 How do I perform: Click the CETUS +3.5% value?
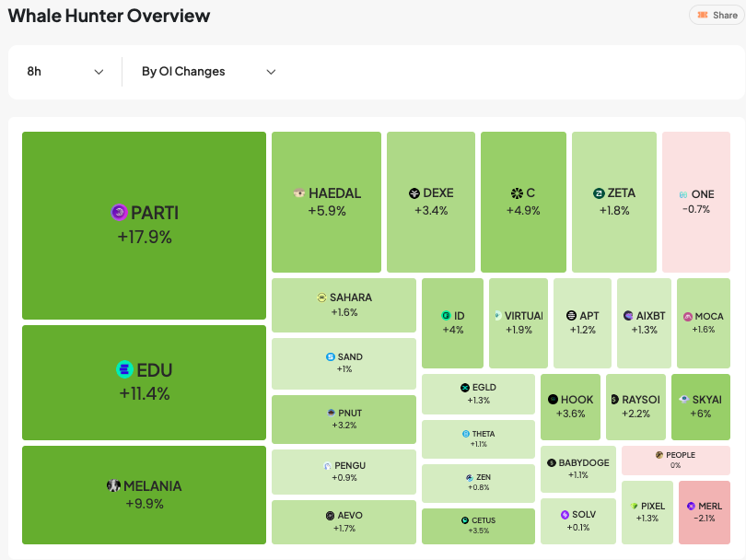(479, 531)
